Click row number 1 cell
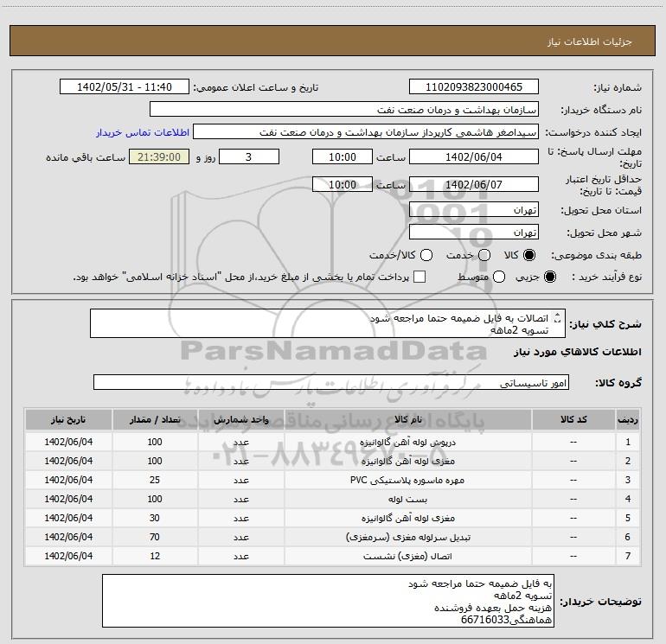This screenshot has height=644, width=666. (628, 442)
